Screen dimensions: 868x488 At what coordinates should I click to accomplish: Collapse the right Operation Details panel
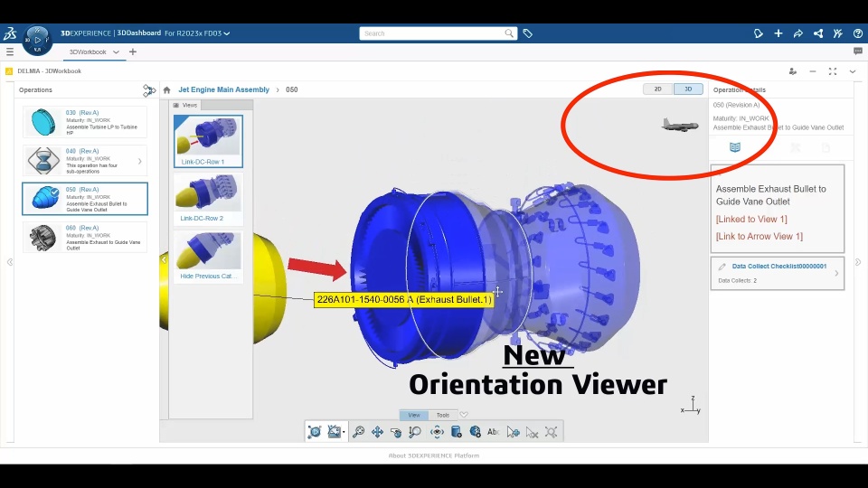coord(858,262)
